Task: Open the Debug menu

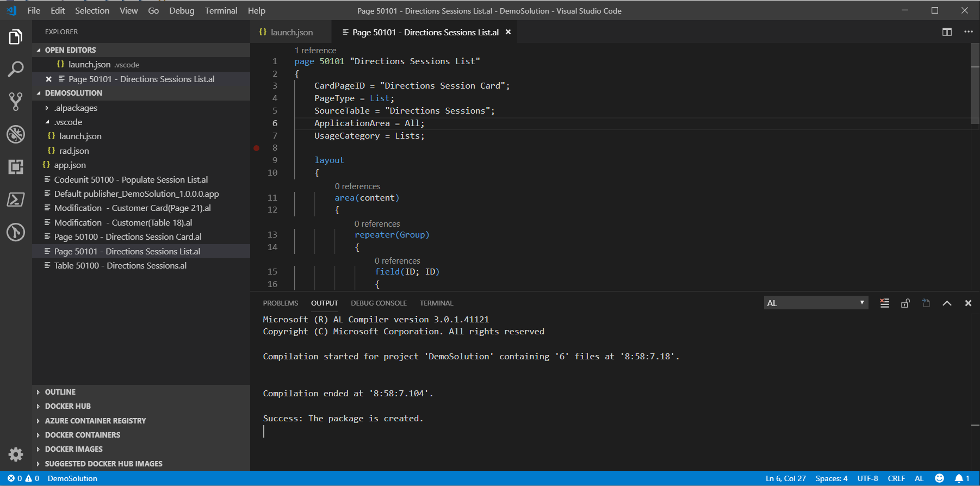Action: (x=182, y=10)
